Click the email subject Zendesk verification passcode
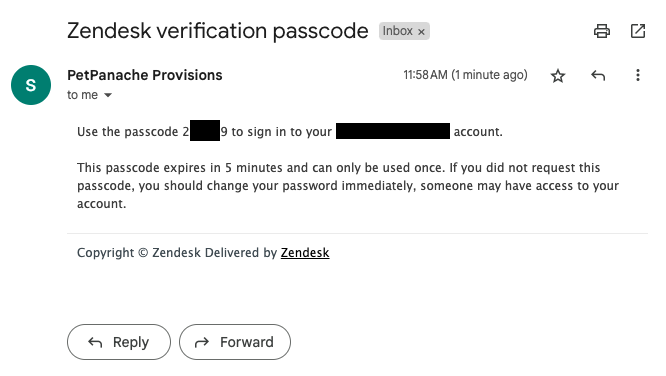 coord(217,31)
